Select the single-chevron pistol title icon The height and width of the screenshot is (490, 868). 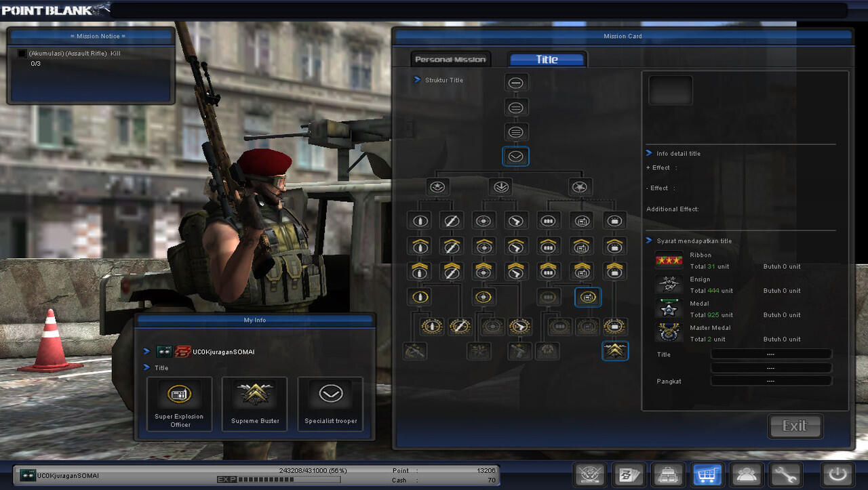(x=516, y=246)
